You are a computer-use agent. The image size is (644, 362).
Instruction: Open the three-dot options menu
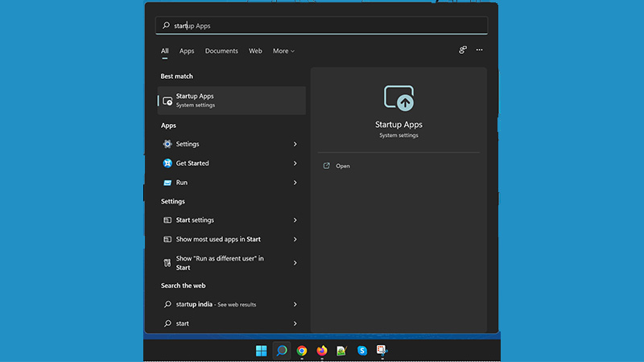coord(479,50)
